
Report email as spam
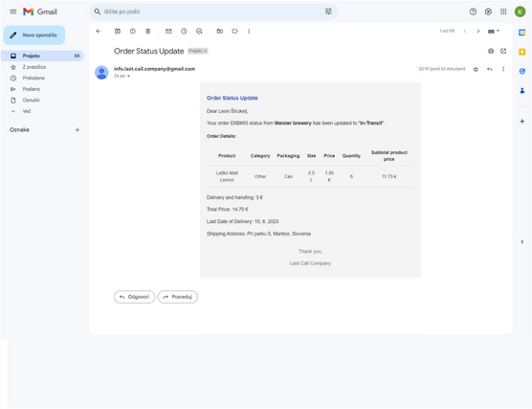133,32
